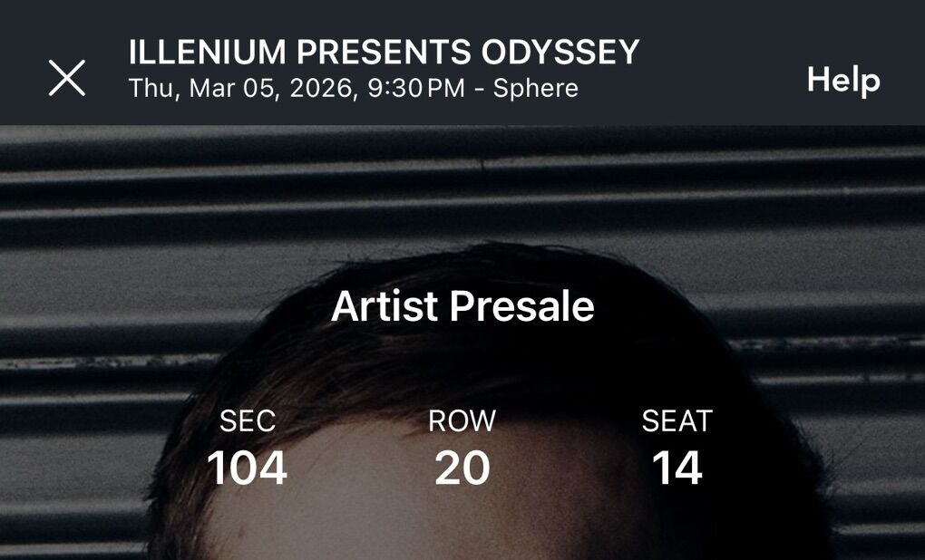This screenshot has width=925, height=560.
Task: Select the SEC 104 section value
Action: pyautogui.click(x=248, y=468)
